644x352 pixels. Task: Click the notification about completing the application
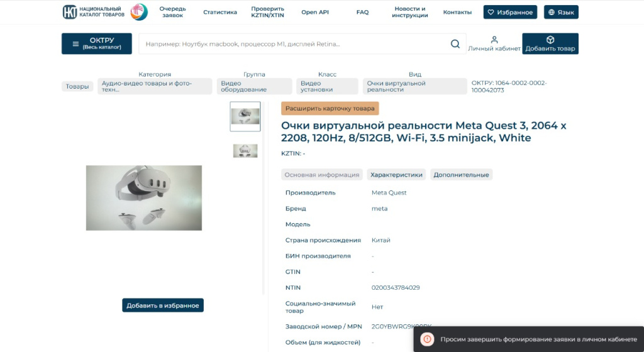tap(528, 339)
